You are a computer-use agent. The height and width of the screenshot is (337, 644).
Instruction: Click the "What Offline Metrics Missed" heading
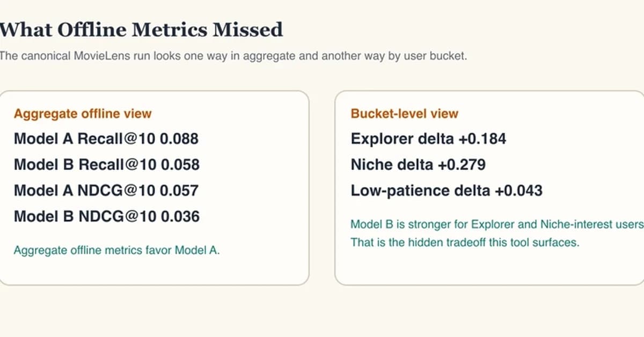click(x=141, y=30)
